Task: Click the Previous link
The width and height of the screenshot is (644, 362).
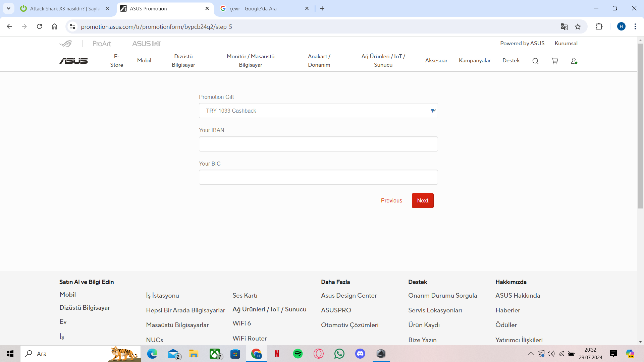Action: point(391,200)
